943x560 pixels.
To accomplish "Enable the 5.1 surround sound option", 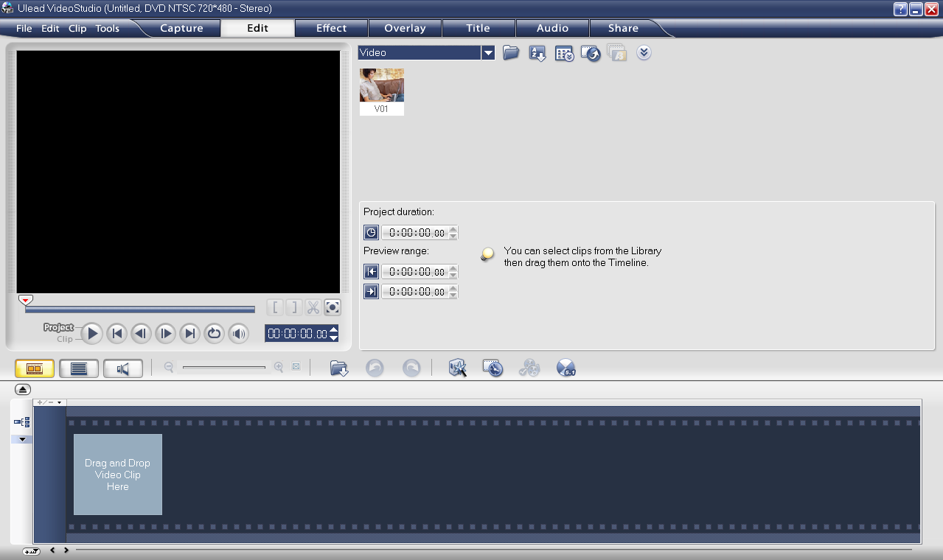I will 565,367.
